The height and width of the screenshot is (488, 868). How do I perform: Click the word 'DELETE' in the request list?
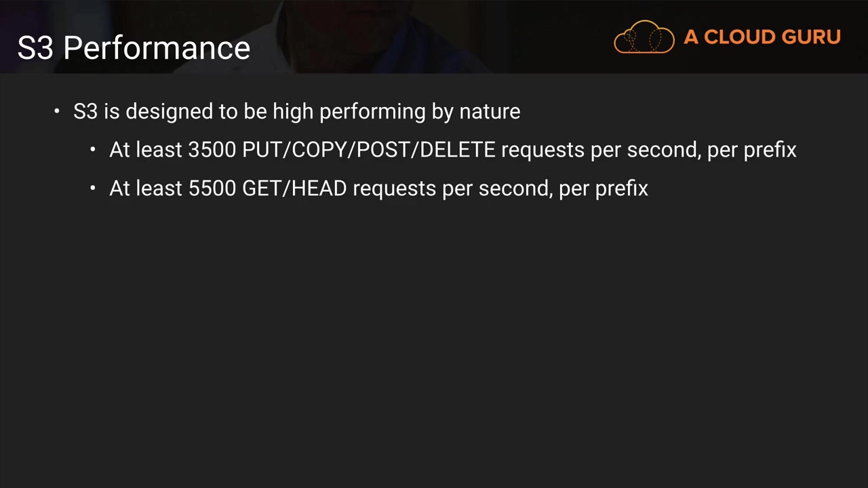coord(457,150)
